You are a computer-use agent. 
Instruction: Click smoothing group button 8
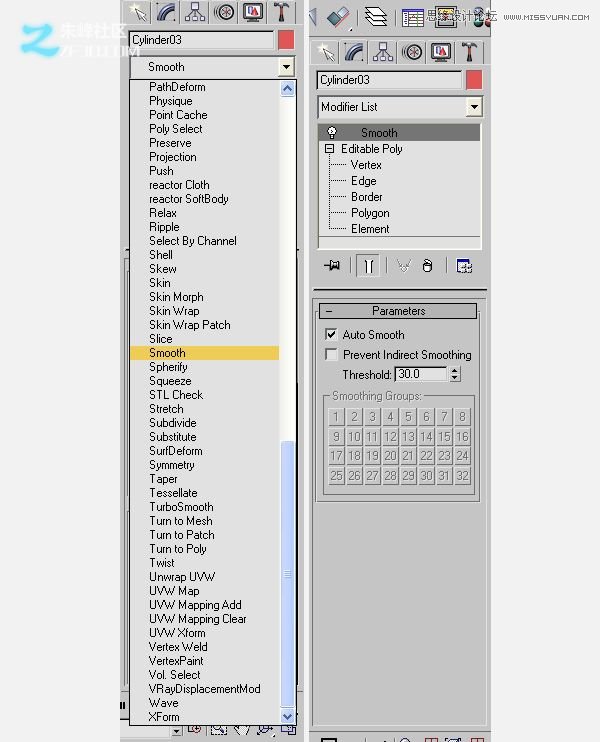[x=462, y=416]
